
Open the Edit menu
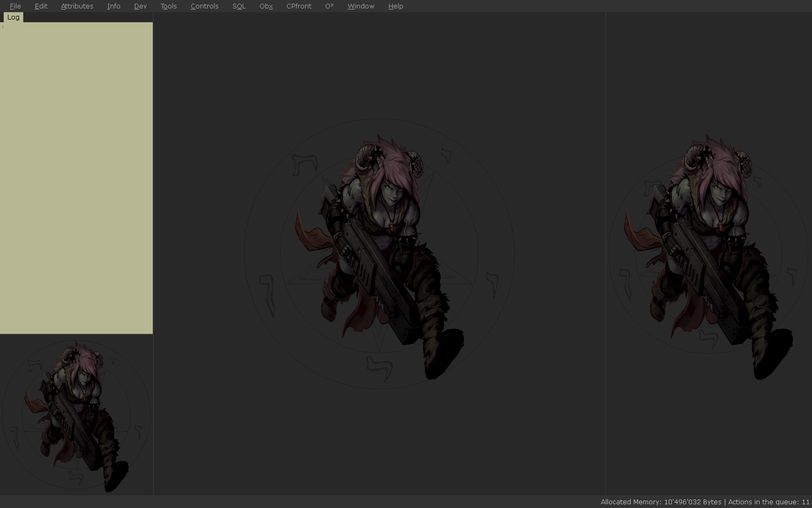pyautogui.click(x=41, y=6)
